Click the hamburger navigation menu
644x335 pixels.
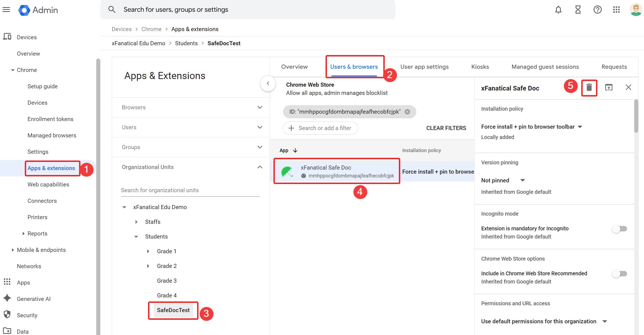coord(6,10)
